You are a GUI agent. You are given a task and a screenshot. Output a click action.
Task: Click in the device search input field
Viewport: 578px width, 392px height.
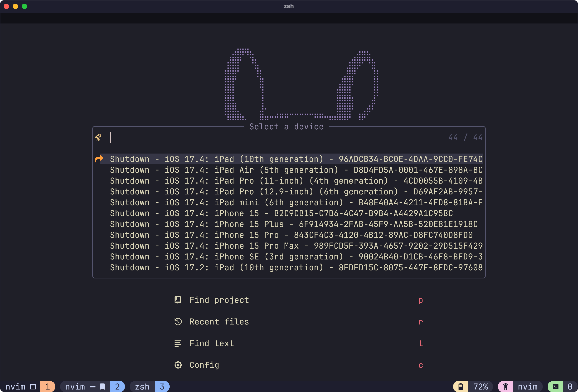coord(274,137)
